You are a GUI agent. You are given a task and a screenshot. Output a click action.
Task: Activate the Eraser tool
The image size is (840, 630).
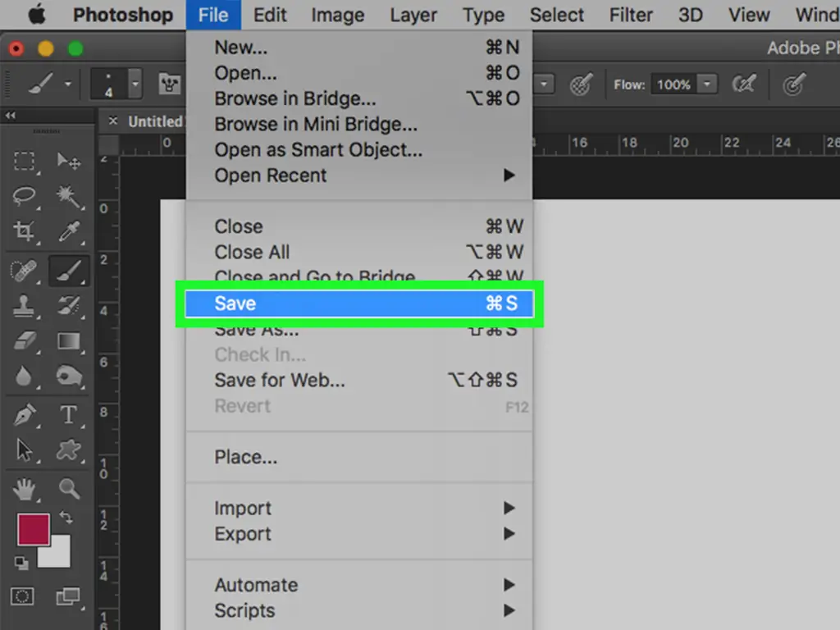coord(25,341)
